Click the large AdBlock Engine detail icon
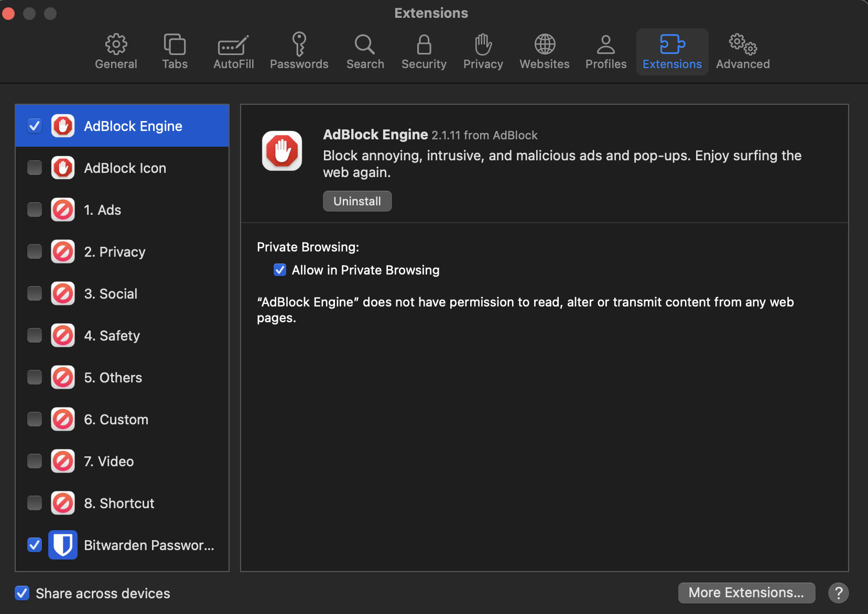 coord(282,151)
